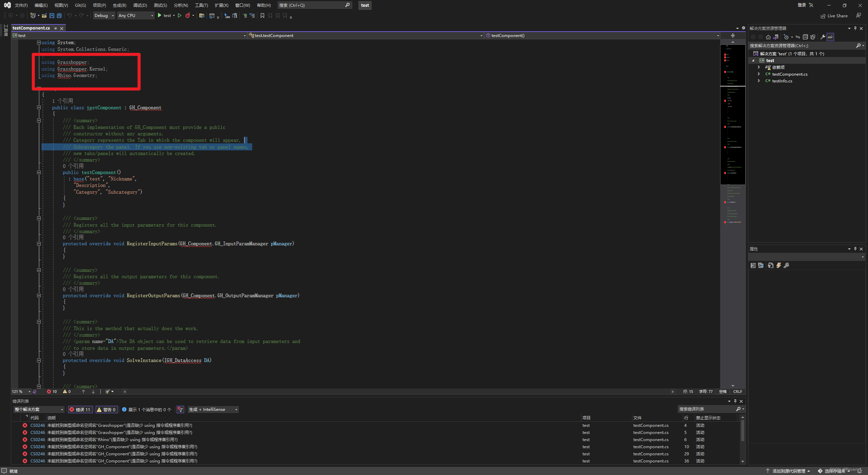Click the Save All icon on the toolbar
This screenshot has width=868, height=475.
pyautogui.click(x=59, y=16)
